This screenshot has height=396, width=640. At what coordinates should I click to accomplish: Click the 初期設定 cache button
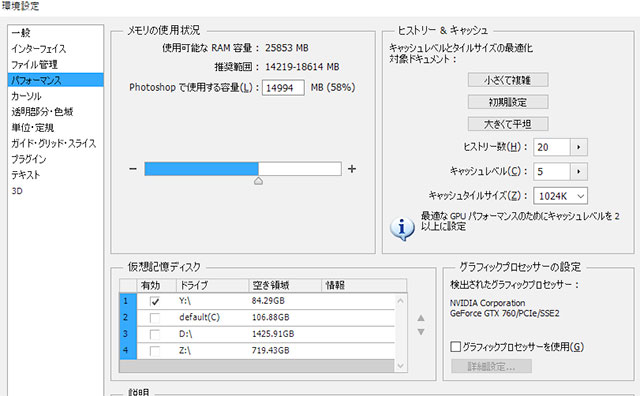point(508,102)
